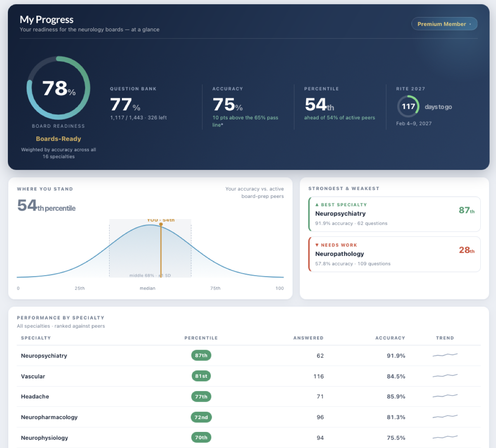Click the 87th percentile badge in table
Viewport: 496px width, 448px height.
point(201,355)
